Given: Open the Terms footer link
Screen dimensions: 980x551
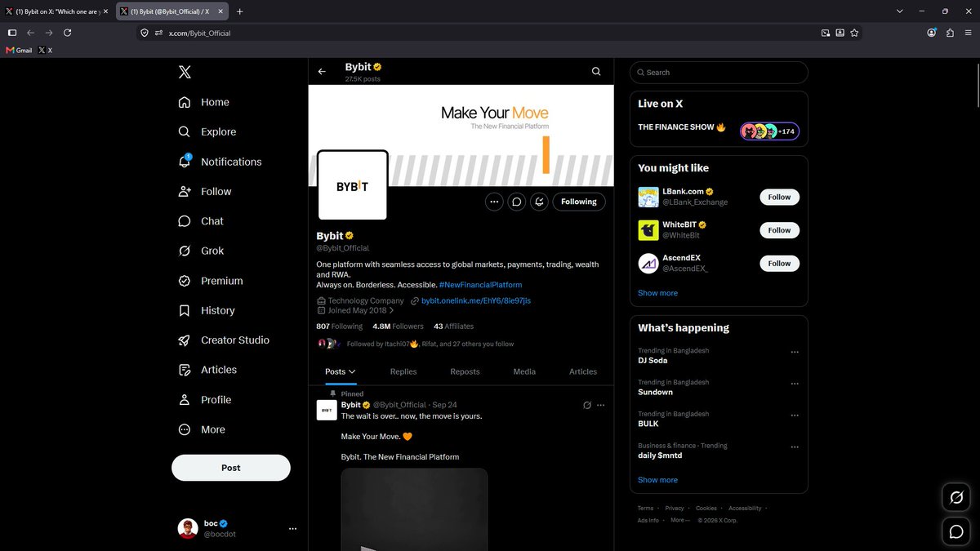Looking at the screenshot, I should point(645,509).
